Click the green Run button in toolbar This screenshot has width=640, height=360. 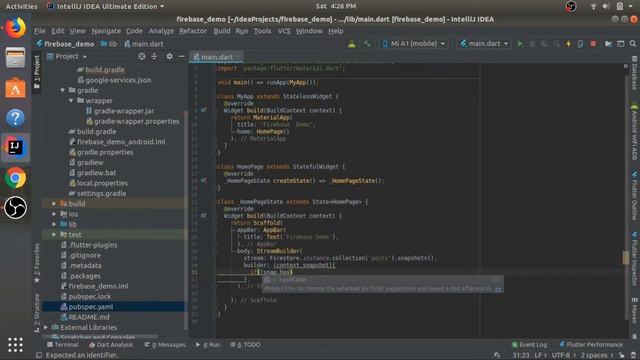click(520, 44)
